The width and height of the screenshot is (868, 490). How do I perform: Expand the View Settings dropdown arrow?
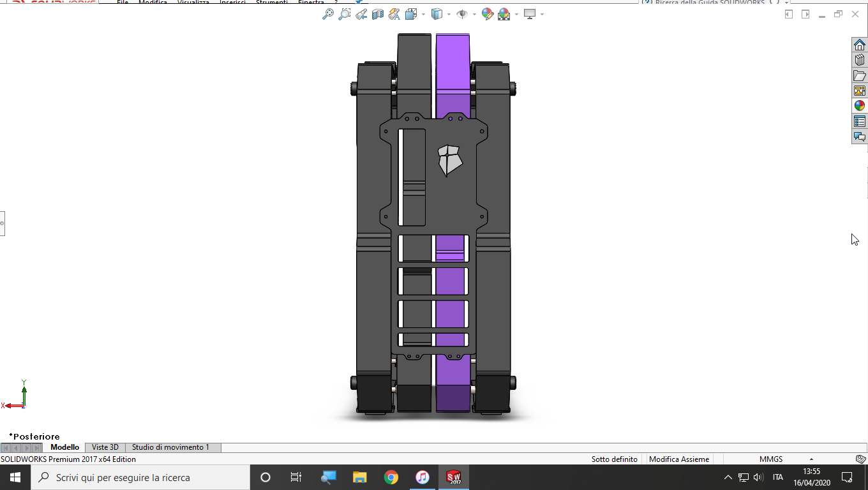tap(542, 14)
